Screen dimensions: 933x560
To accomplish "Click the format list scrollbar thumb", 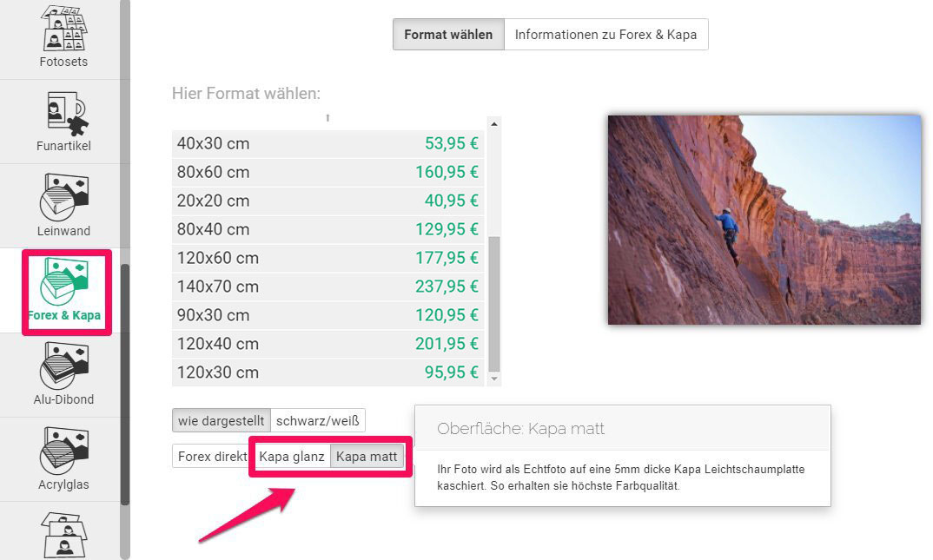I will [x=494, y=302].
